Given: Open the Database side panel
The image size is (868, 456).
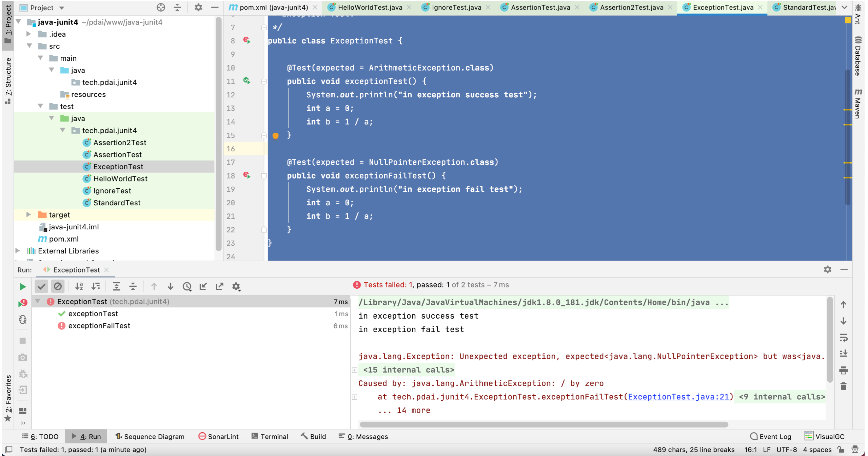Looking at the screenshot, I should point(858,56).
